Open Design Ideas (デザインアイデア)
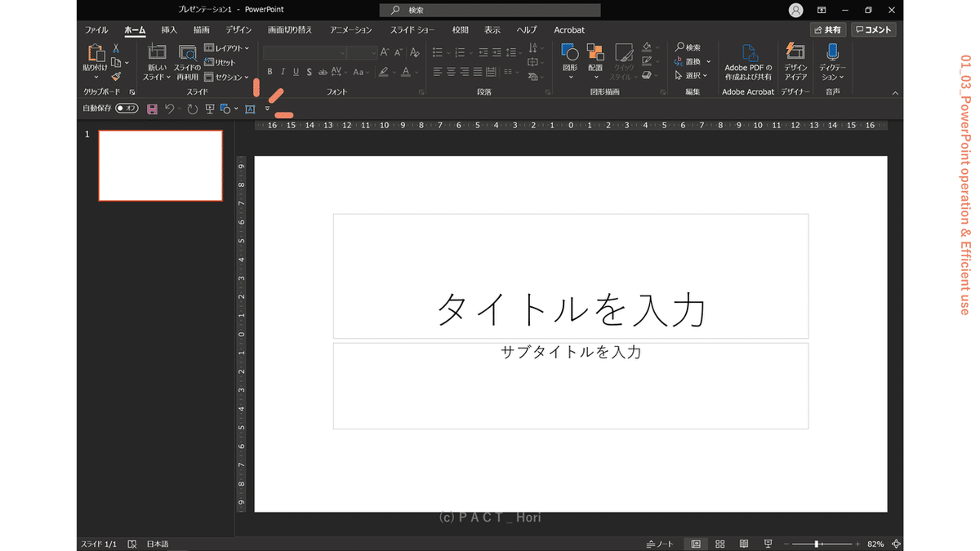980x551 pixels. 795,62
